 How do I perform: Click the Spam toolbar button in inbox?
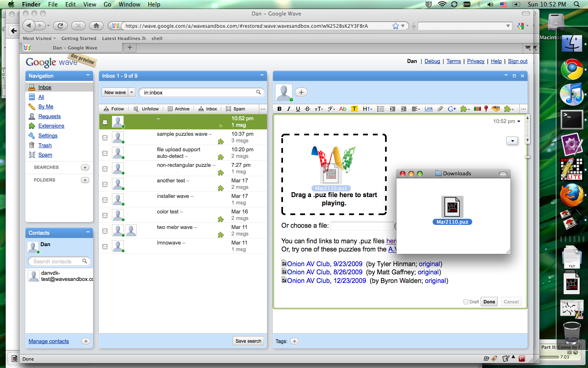click(x=235, y=109)
